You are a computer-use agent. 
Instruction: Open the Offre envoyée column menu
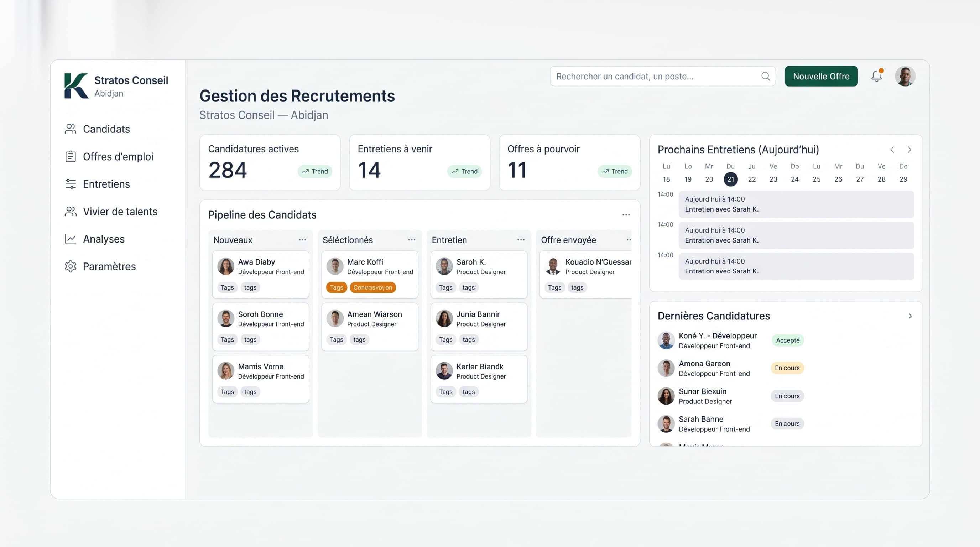tap(629, 240)
